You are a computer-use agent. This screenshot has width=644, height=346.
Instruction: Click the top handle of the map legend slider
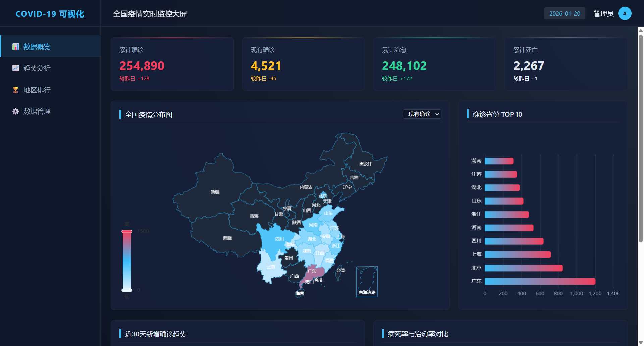[127, 231]
